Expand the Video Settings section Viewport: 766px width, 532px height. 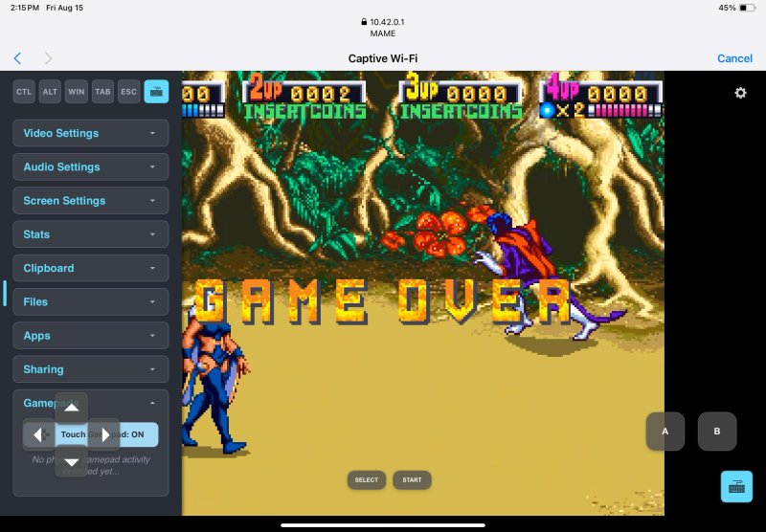[x=91, y=133]
